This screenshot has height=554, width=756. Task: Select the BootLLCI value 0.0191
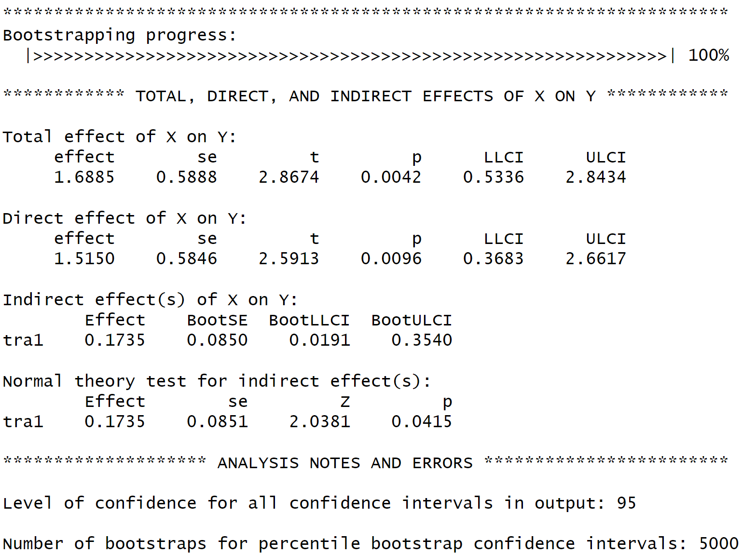coord(319,340)
